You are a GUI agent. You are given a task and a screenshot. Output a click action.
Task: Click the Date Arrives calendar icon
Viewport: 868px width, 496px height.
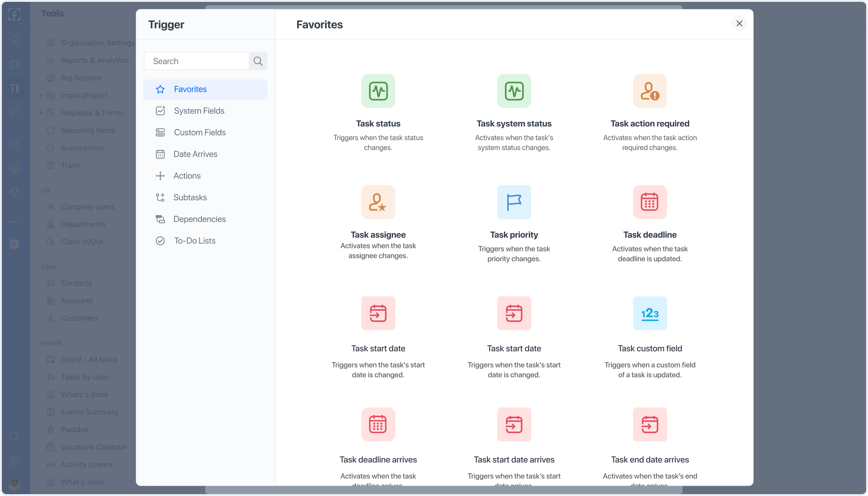tap(160, 154)
